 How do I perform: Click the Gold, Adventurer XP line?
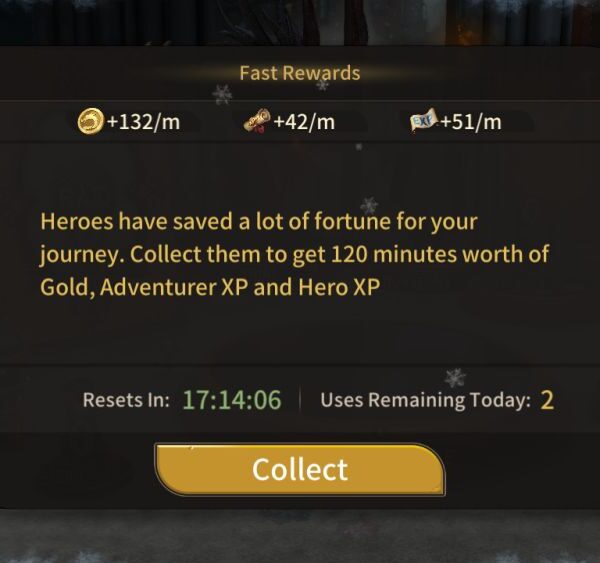[210, 287]
